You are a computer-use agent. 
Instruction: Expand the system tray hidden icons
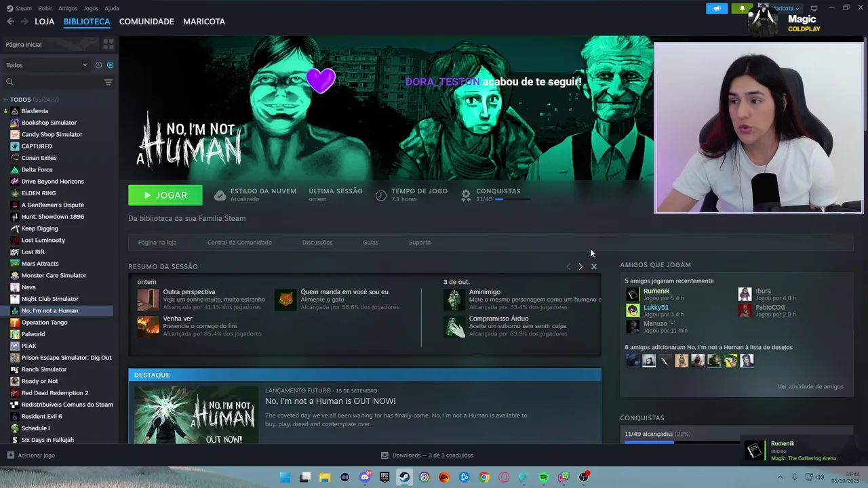[x=780, y=478]
